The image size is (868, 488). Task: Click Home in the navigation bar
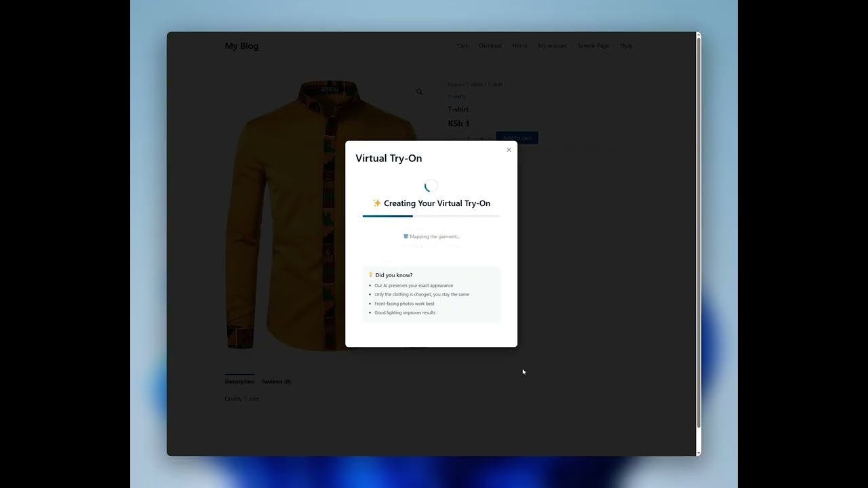pos(519,45)
